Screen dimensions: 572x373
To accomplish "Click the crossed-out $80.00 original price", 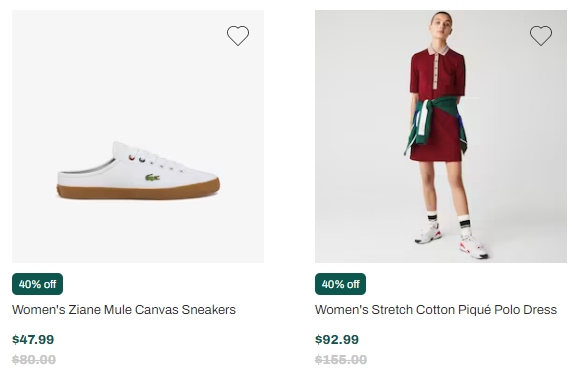I will tap(34, 359).
